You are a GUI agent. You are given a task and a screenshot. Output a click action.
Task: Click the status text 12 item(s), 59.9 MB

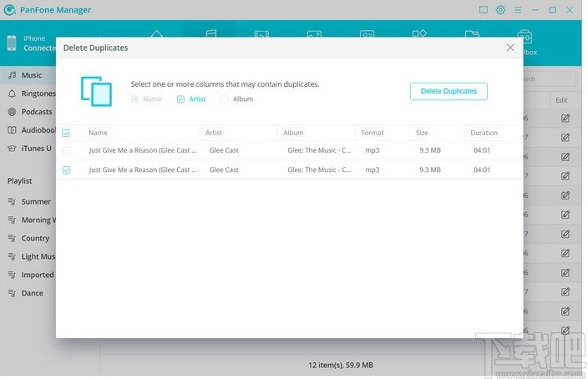pos(341,365)
